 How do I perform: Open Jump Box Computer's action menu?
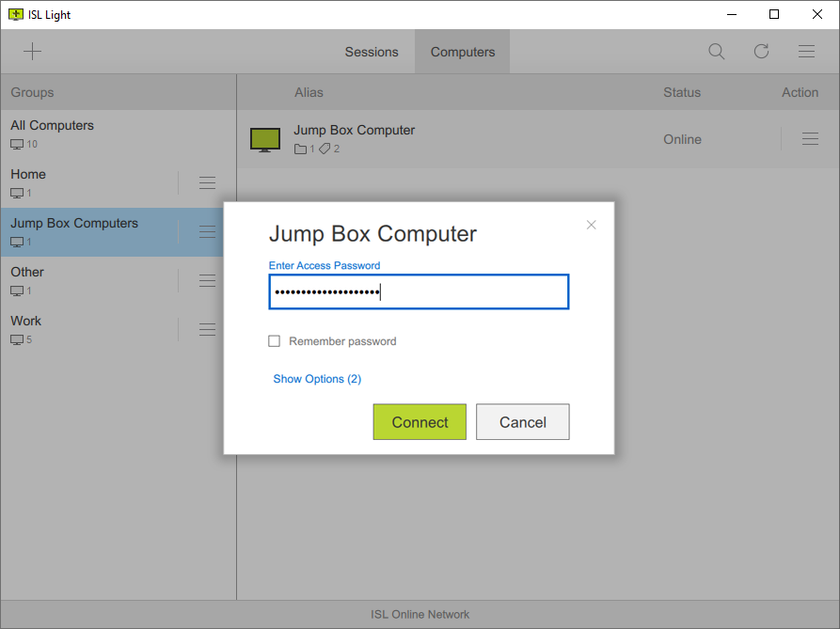click(810, 137)
